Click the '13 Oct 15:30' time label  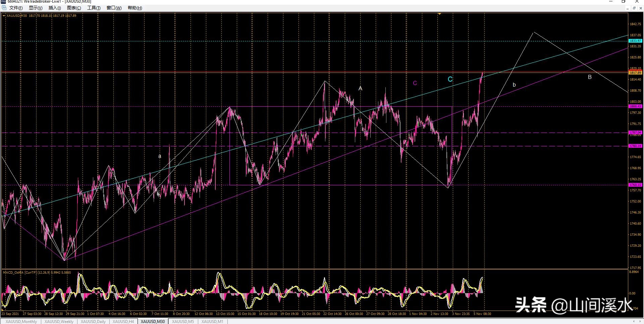pyautogui.click(x=225, y=314)
